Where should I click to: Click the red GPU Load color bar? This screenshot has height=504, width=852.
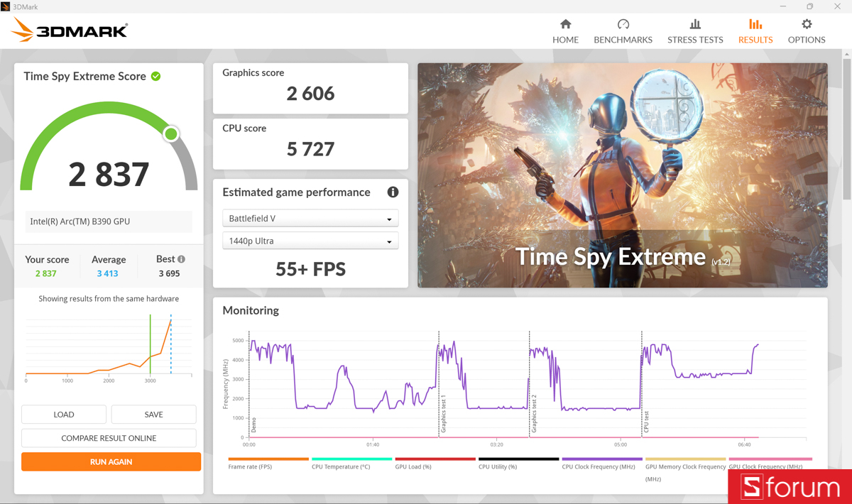pyautogui.click(x=435, y=459)
